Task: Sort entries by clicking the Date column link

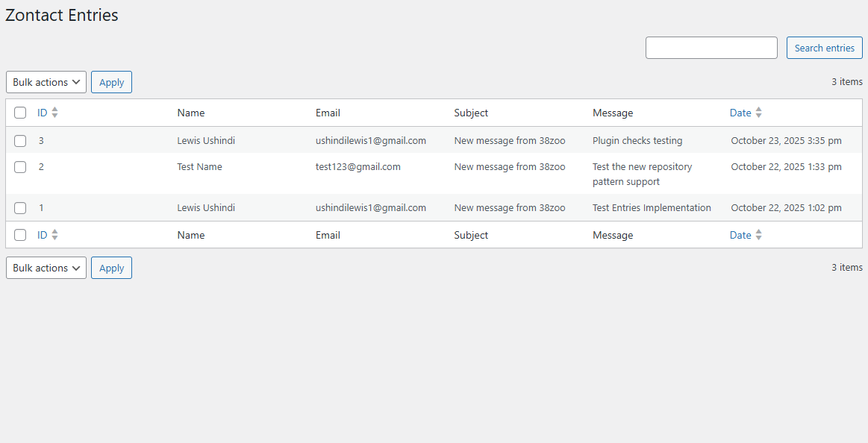Action: pos(740,112)
